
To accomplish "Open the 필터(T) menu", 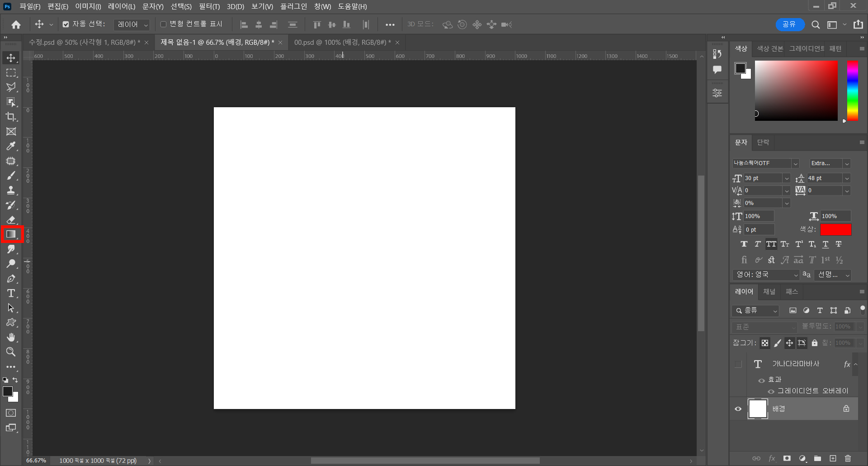I will pyautogui.click(x=209, y=6).
